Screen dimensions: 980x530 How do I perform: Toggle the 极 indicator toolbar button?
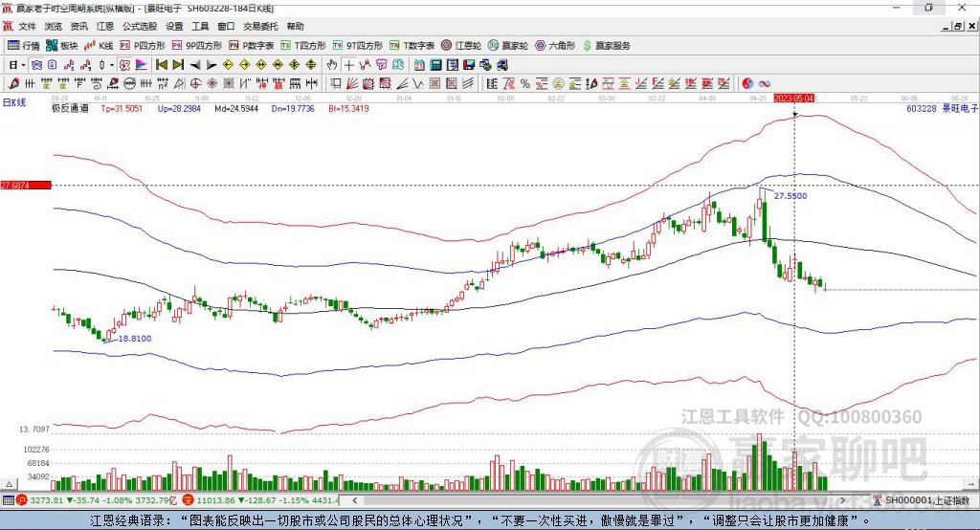[x=125, y=65]
